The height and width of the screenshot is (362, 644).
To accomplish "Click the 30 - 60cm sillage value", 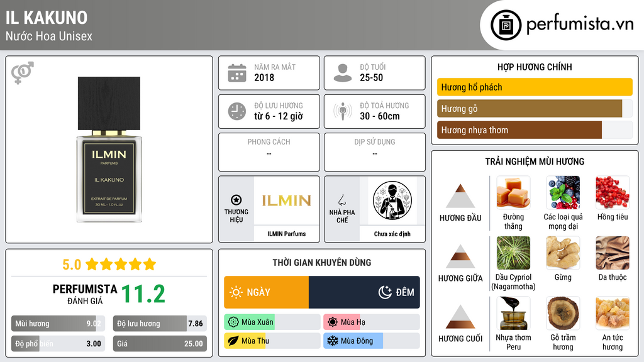I will tap(380, 116).
